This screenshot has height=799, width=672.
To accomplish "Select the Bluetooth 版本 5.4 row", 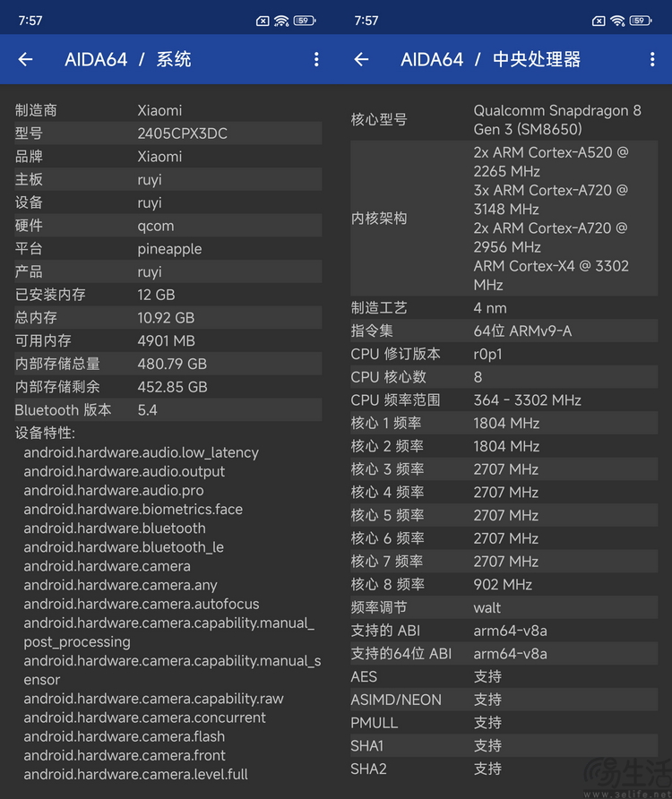I will [168, 409].
